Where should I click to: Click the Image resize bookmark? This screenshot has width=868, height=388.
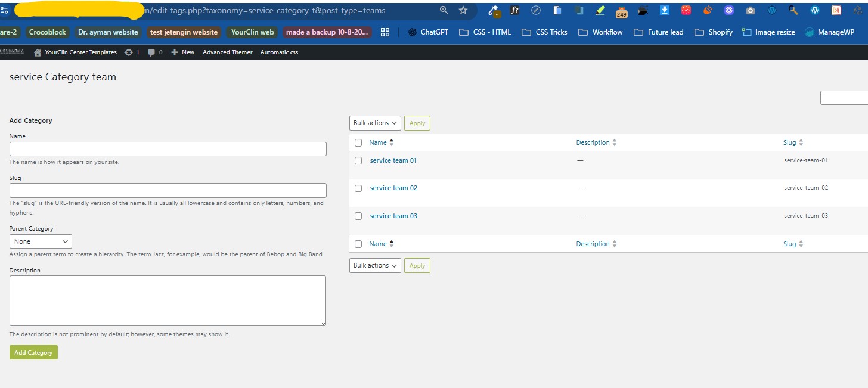(x=769, y=32)
